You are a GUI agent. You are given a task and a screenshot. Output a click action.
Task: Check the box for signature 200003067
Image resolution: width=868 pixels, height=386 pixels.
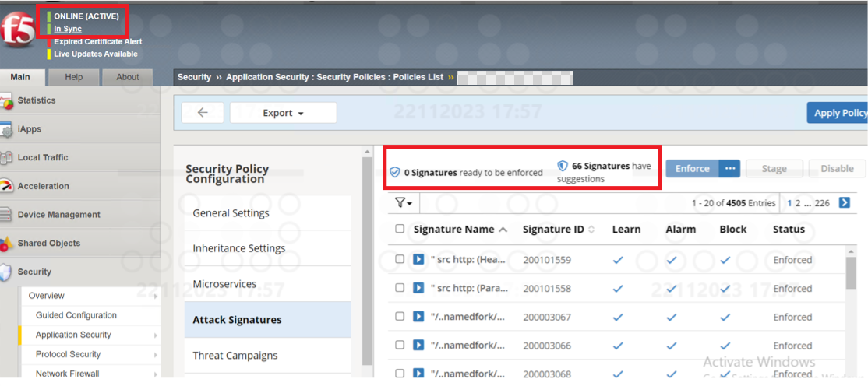[x=400, y=316]
